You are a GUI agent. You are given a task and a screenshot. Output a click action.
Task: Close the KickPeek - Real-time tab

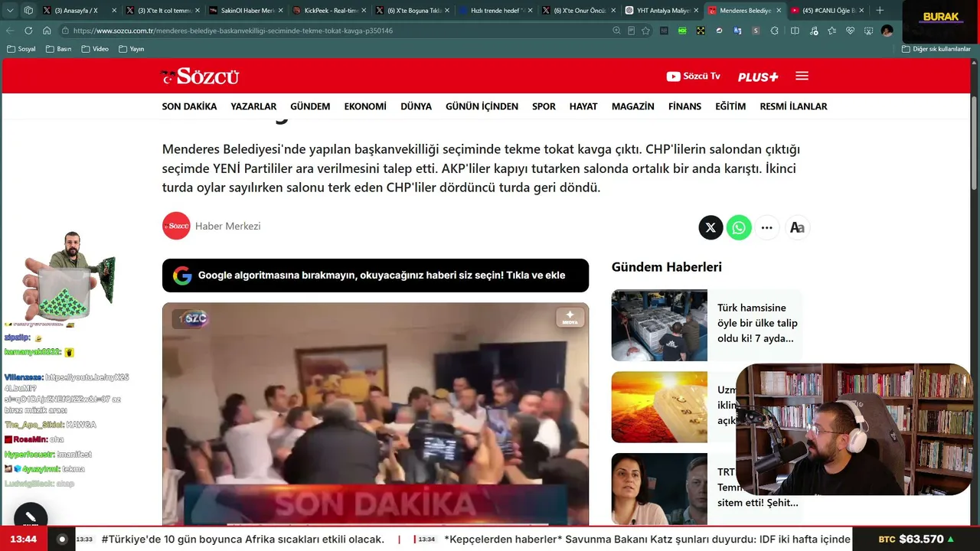pos(364,11)
